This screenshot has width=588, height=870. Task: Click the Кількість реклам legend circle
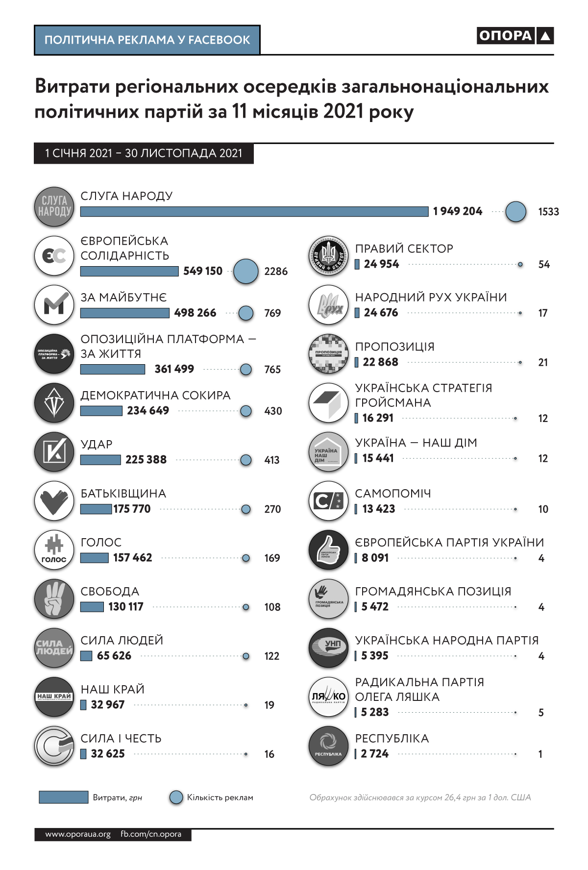click(176, 797)
